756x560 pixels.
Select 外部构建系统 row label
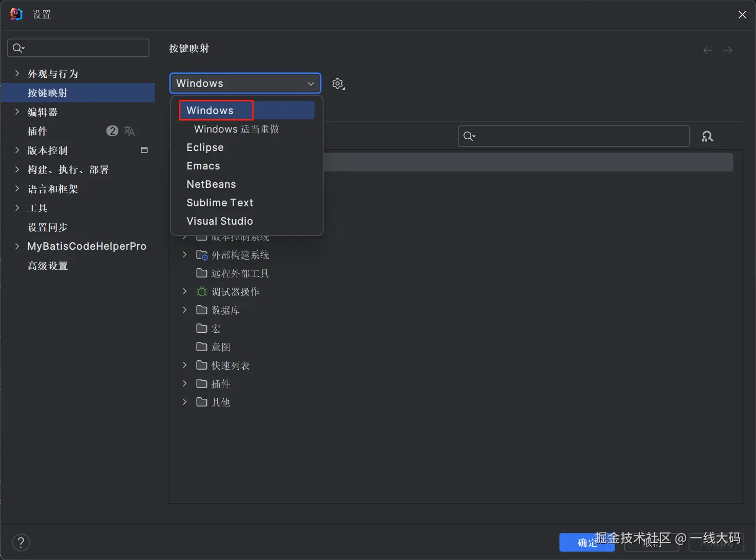[240, 255]
